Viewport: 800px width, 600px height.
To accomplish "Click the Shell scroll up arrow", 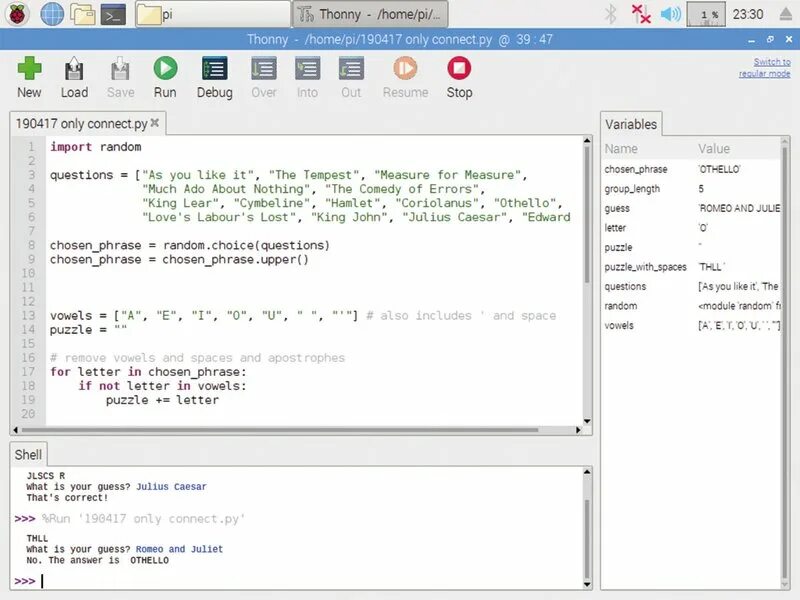I will [x=587, y=472].
